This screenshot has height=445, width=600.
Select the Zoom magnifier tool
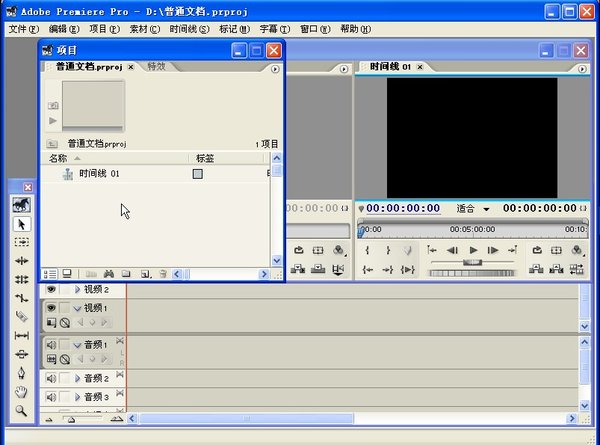point(21,411)
